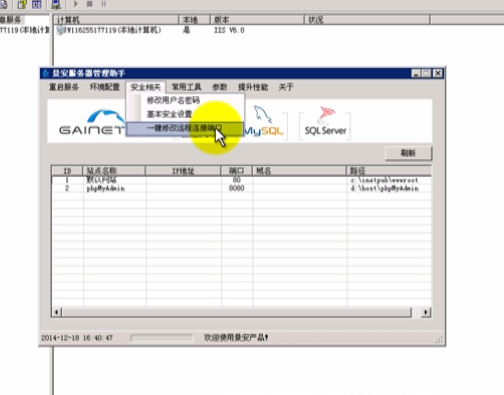This screenshot has height=395, width=504.
Task: Click the stop service toolbar icon
Action: [89, 4]
